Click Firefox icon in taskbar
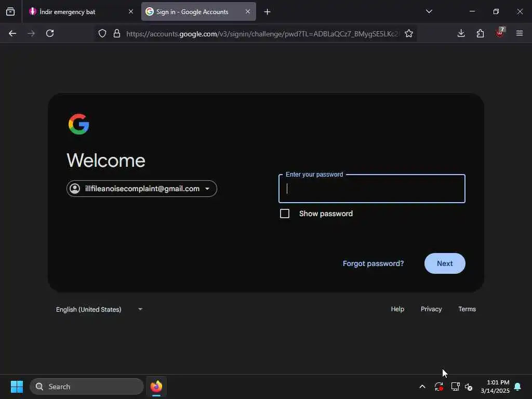This screenshot has height=399, width=532. [x=156, y=387]
